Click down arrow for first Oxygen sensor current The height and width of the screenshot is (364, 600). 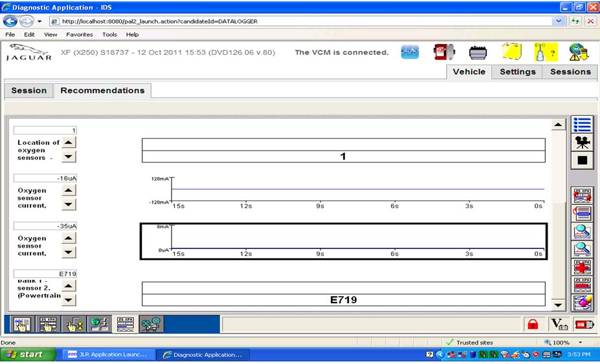69,204
